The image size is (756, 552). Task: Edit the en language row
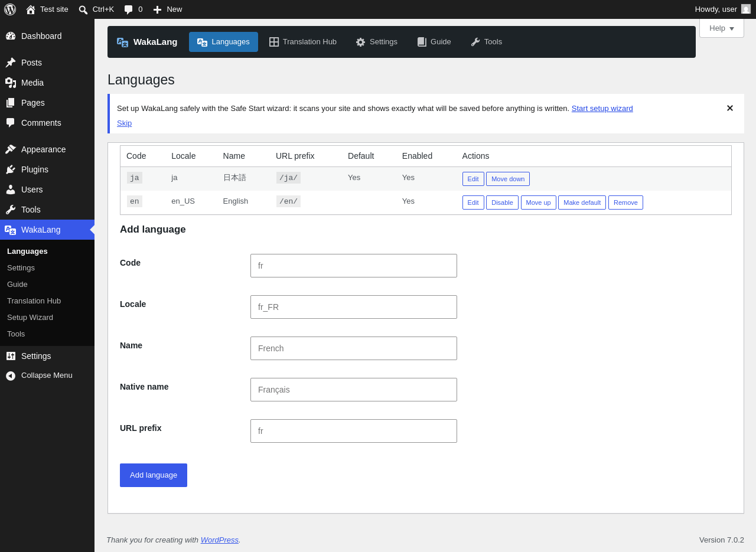pyautogui.click(x=473, y=202)
